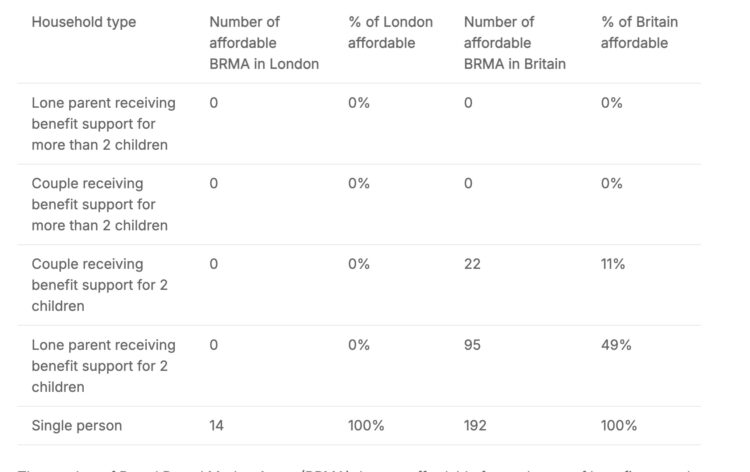Click the value 14 for Single person

[217, 426]
